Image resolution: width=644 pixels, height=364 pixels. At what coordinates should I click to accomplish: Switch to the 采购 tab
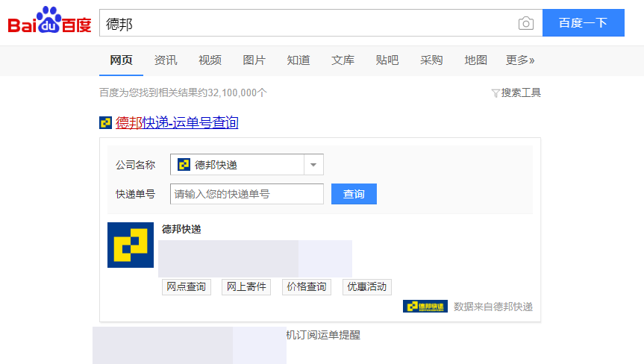pyautogui.click(x=431, y=60)
